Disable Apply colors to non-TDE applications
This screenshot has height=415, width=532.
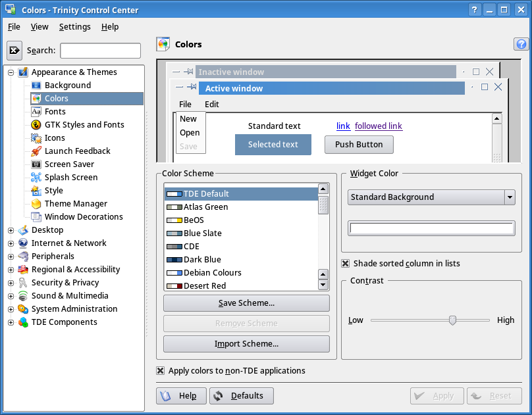tap(160, 370)
